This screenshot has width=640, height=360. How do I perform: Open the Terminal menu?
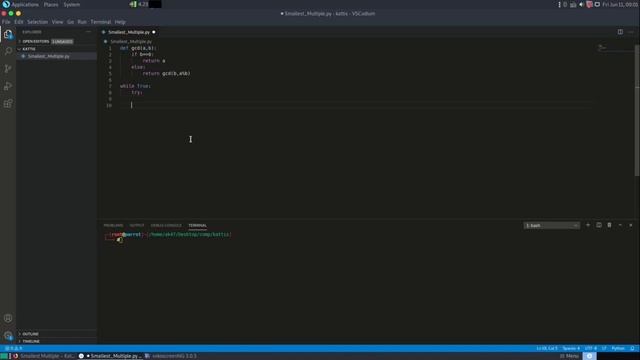click(101, 22)
